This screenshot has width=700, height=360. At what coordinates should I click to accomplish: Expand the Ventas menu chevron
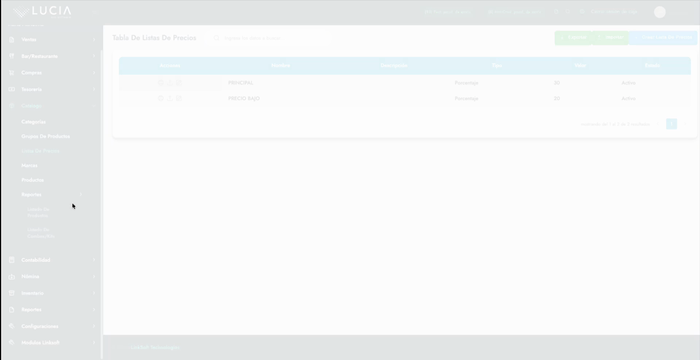[94, 40]
